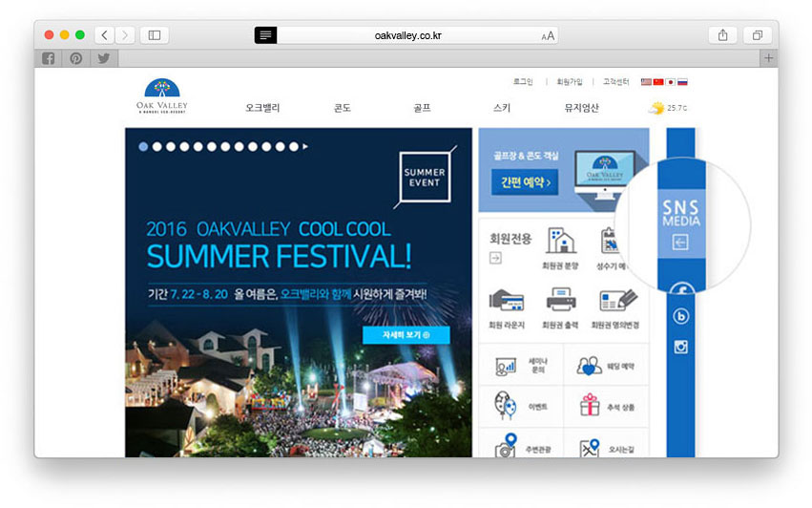Click the 회원 라운지 card icon

[x=506, y=301]
